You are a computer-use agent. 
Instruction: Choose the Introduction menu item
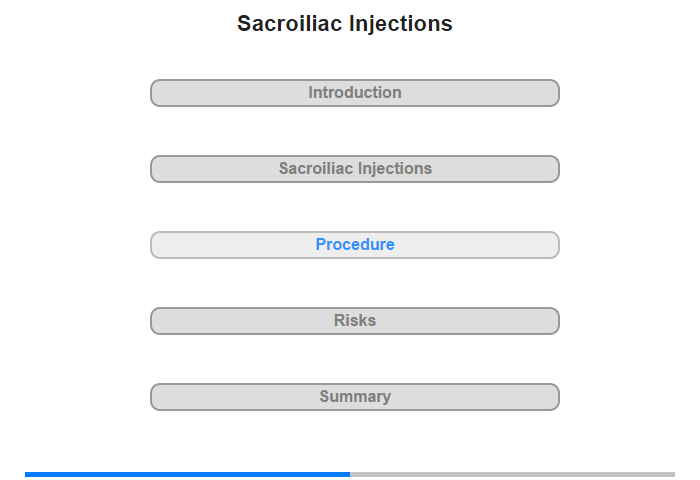coord(354,93)
